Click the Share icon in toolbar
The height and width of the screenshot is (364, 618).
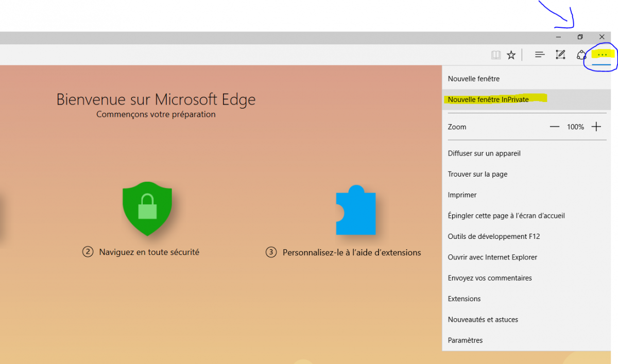(581, 55)
